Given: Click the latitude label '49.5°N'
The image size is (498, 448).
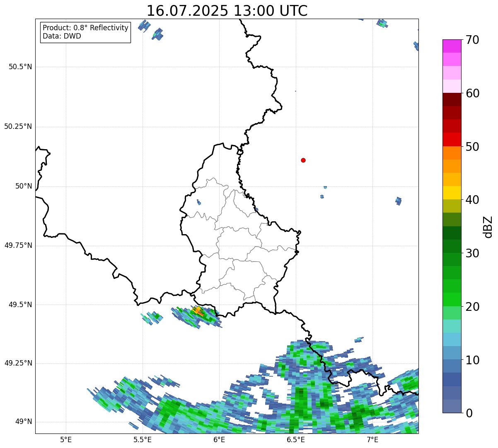Looking at the screenshot, I should (20, 305).
